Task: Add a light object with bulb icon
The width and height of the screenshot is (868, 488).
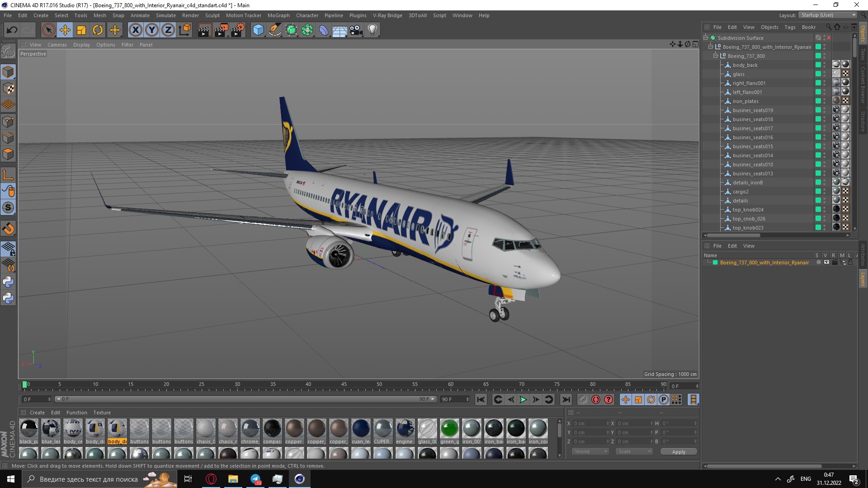Action: point(372,30)
